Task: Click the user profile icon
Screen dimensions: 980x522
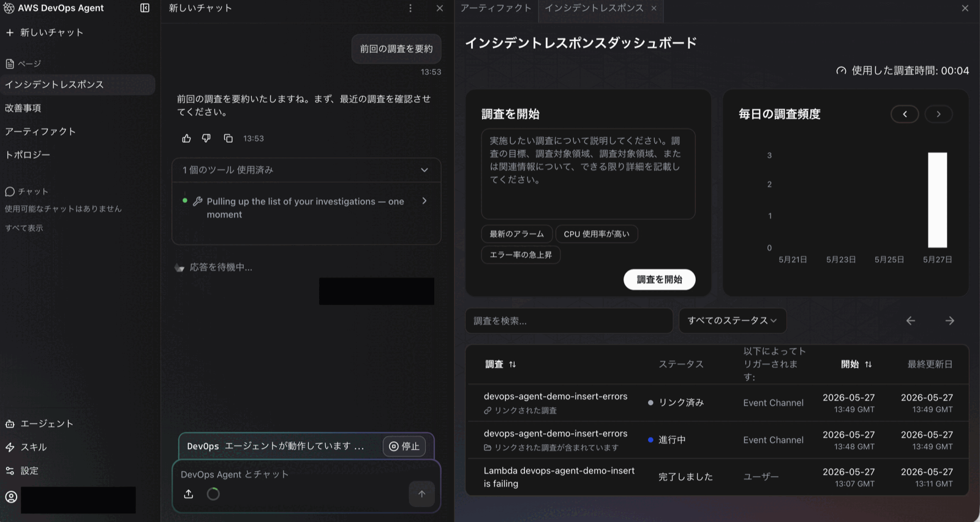Action: point(11,497)
